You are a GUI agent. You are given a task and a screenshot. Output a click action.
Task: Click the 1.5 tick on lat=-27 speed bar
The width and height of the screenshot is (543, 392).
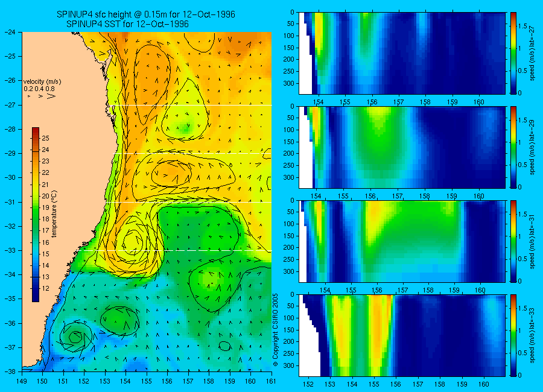[x=522, y=26]
